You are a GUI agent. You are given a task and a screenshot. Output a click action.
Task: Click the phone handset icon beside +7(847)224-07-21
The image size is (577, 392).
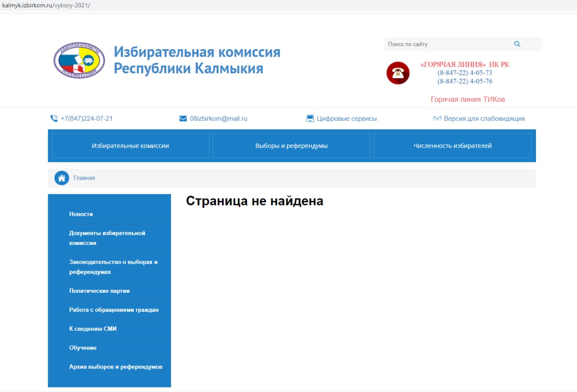pos(54,119)
